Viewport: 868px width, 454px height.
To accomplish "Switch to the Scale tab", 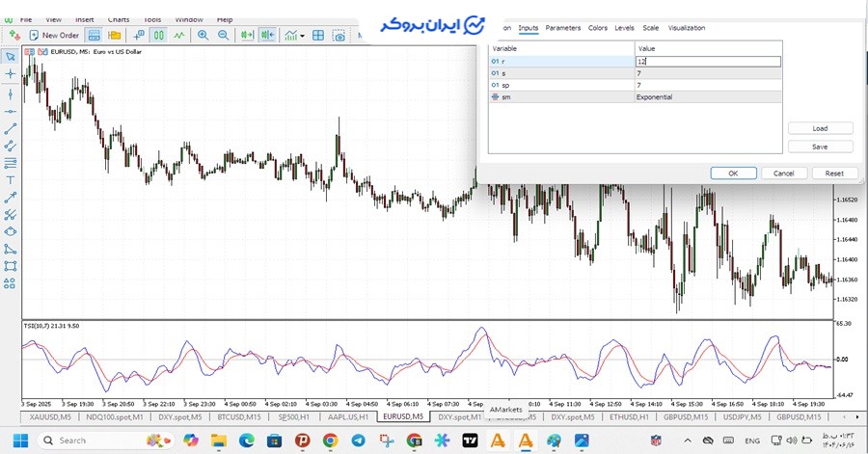I will tap(651, 28).
